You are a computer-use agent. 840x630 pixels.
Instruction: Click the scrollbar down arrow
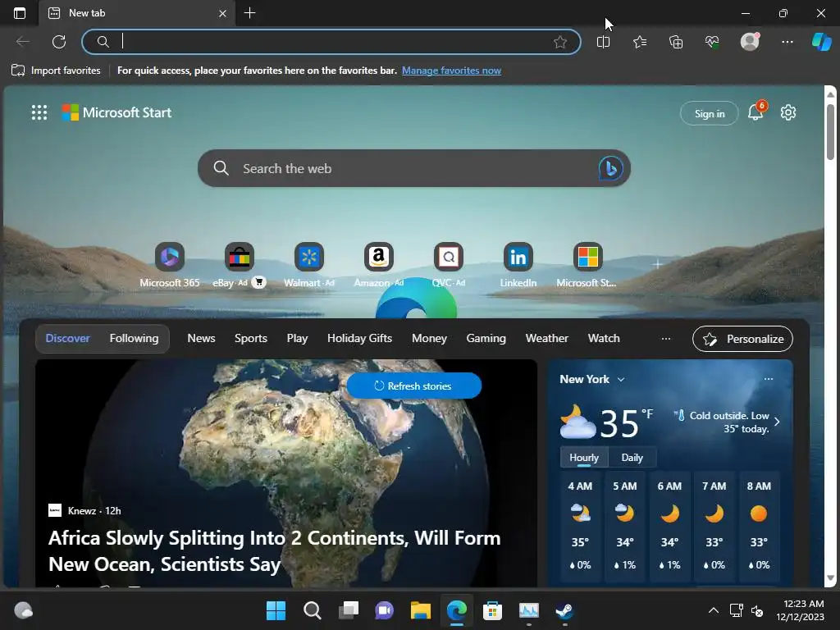[830, 578]
